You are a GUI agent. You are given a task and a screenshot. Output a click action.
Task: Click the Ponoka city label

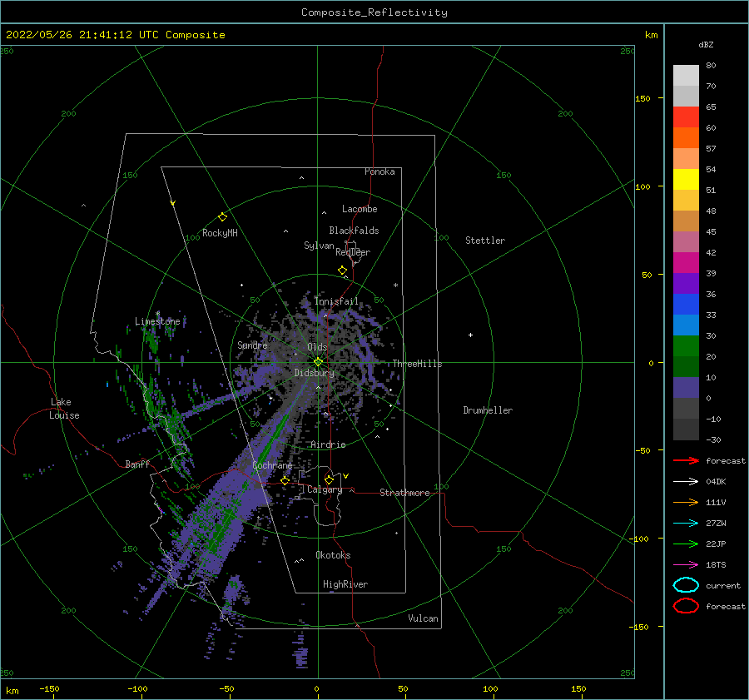(379, 171)
